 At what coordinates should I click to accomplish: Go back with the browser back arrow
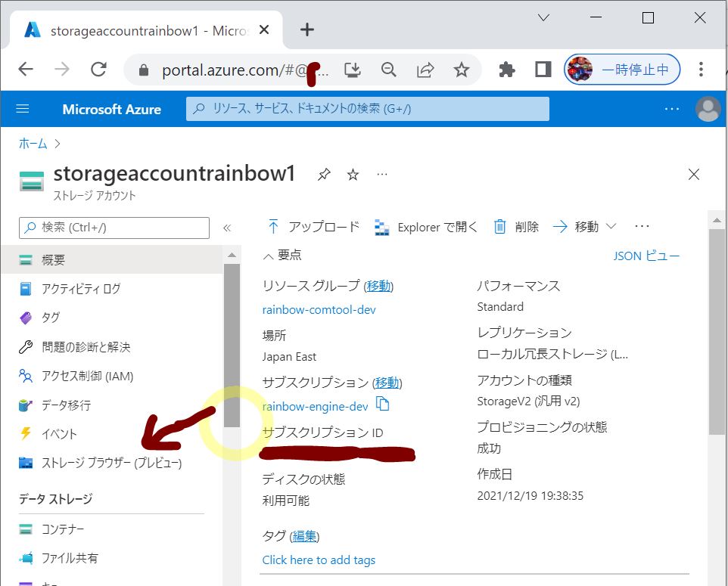(26, 70)
